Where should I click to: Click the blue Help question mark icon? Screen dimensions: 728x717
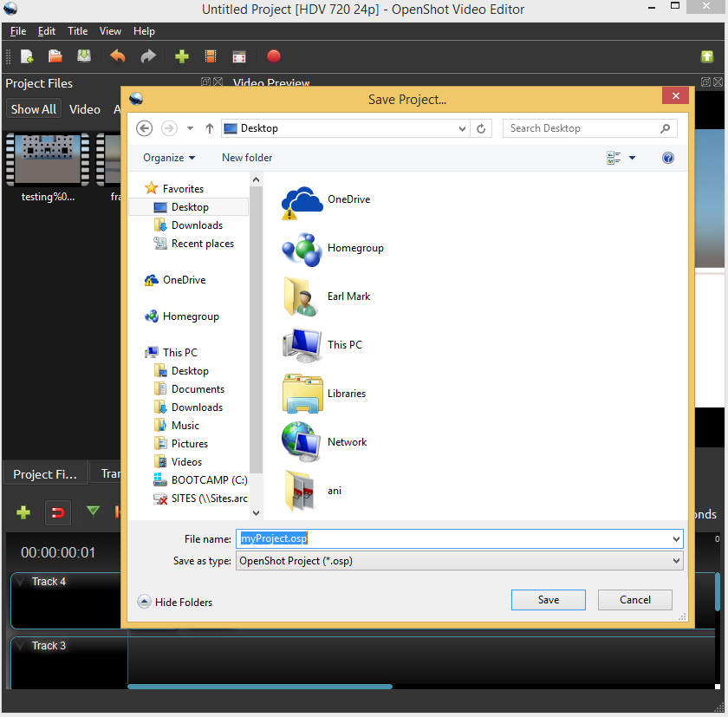click(x=668, y=158)
